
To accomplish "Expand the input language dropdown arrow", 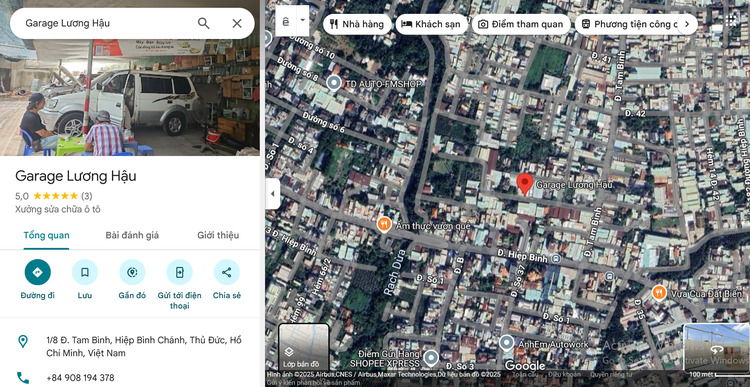I will (302, 21).
